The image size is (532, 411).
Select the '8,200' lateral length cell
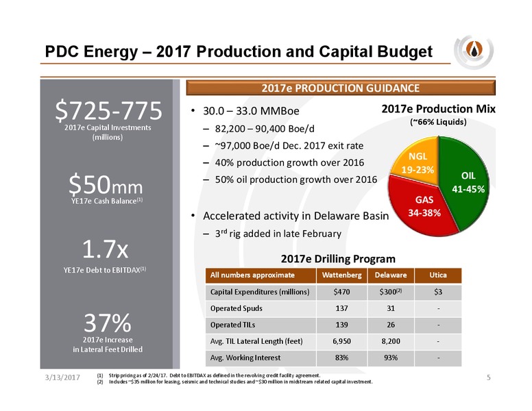point(391,342)
